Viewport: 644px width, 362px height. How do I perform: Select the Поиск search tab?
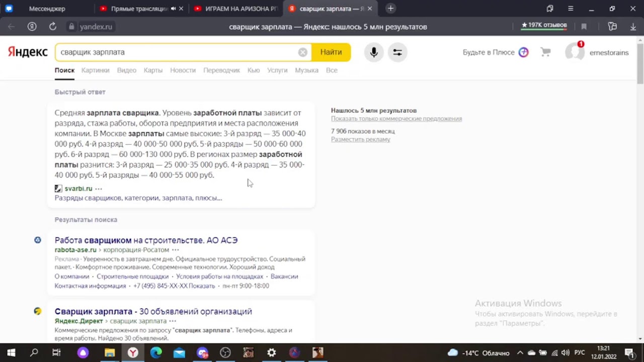coord(64,70)
